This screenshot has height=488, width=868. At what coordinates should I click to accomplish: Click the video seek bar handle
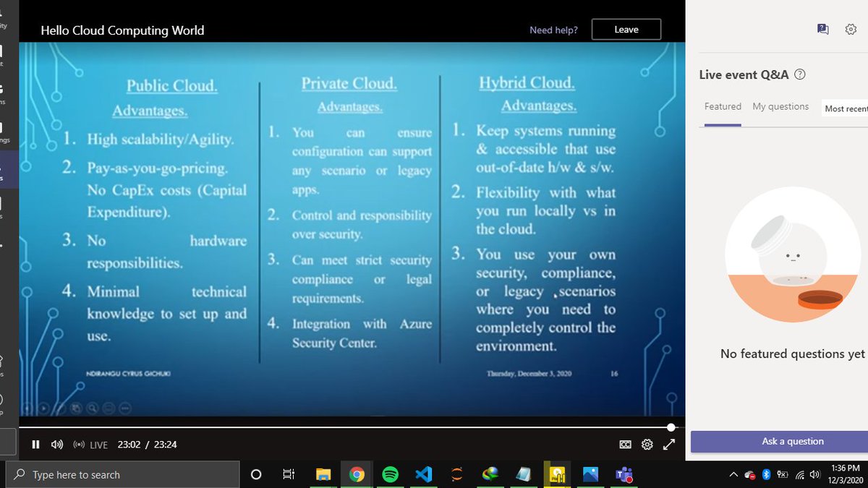[x=671, y=427]
